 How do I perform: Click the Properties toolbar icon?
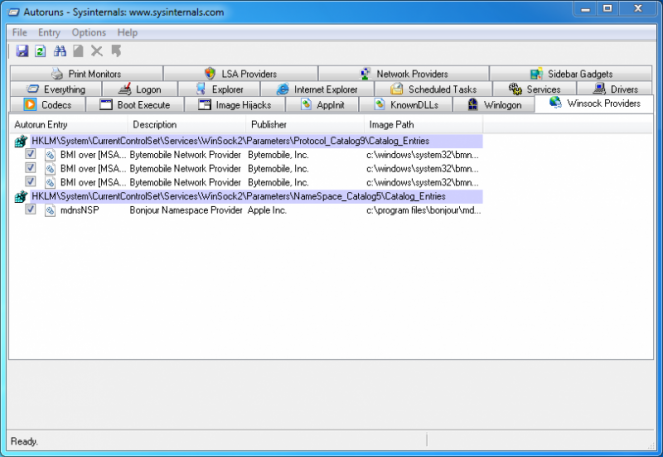pyautogui.click(x=78, y=51)
